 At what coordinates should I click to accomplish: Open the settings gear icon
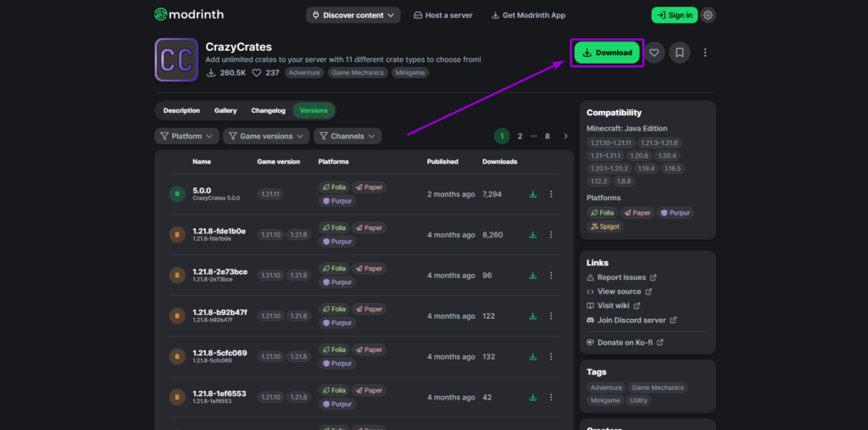708,15
